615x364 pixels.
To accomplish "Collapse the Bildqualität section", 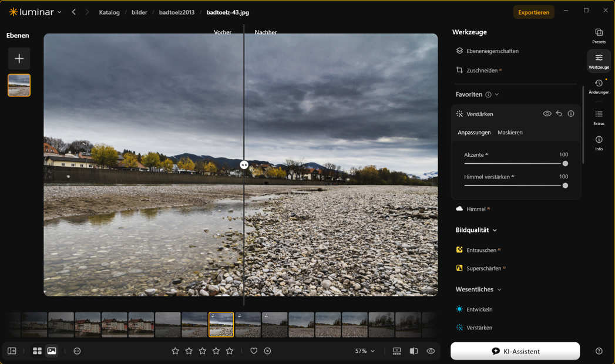I will pos(495,230).
